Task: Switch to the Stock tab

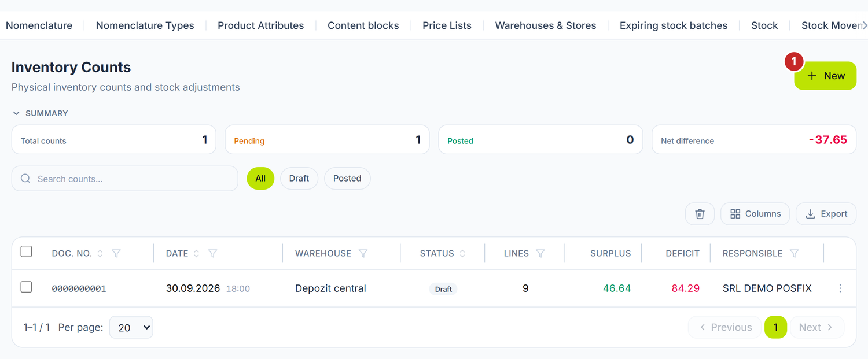Action: (x=764, y=25)
